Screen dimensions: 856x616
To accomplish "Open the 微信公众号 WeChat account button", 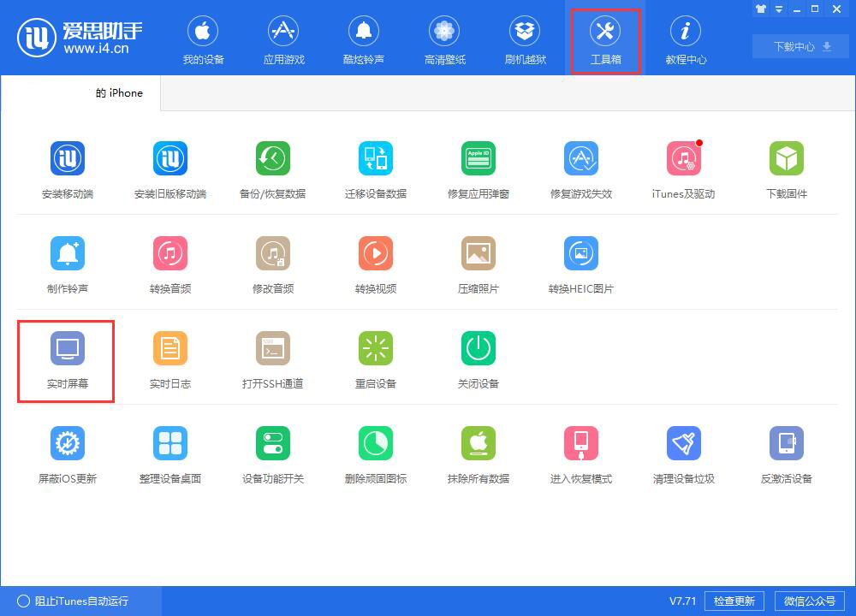I will point(810,601).
